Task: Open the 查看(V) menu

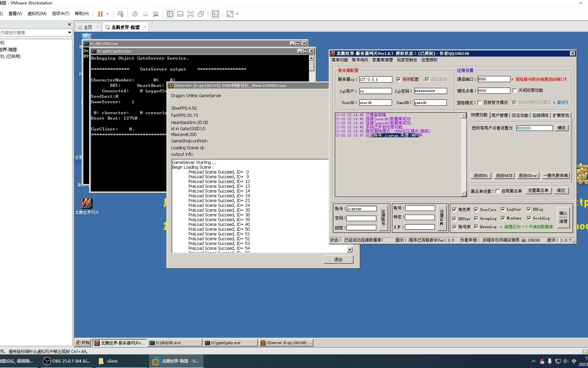Action: (15, 14)
